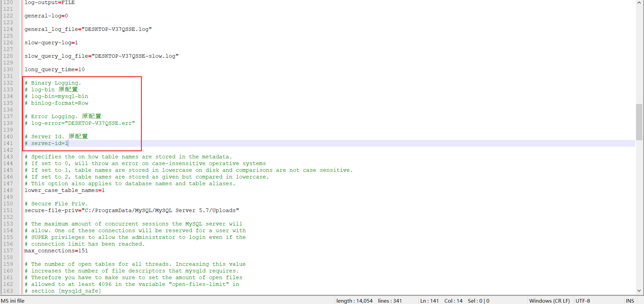The image size is (644, 304).
Task: Click the '# binlog-format=Row' comment line
Action: (56, 103)
